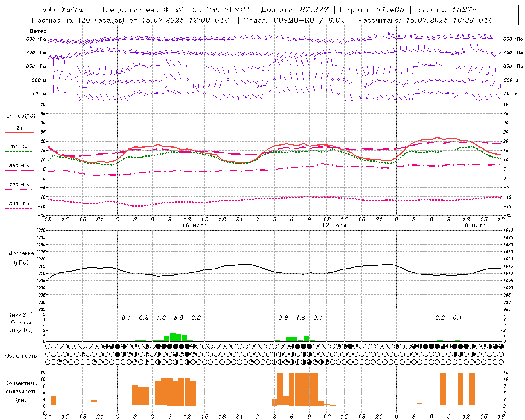Click the 1.8 precipitation amount value
Screen dimensions: 525x420
(301, 317)
